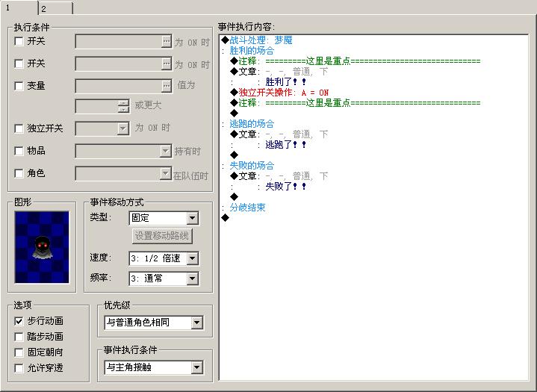Enable the second 开关 condition checkbox
Screen dimensions: 537x392
pos(19,63)
